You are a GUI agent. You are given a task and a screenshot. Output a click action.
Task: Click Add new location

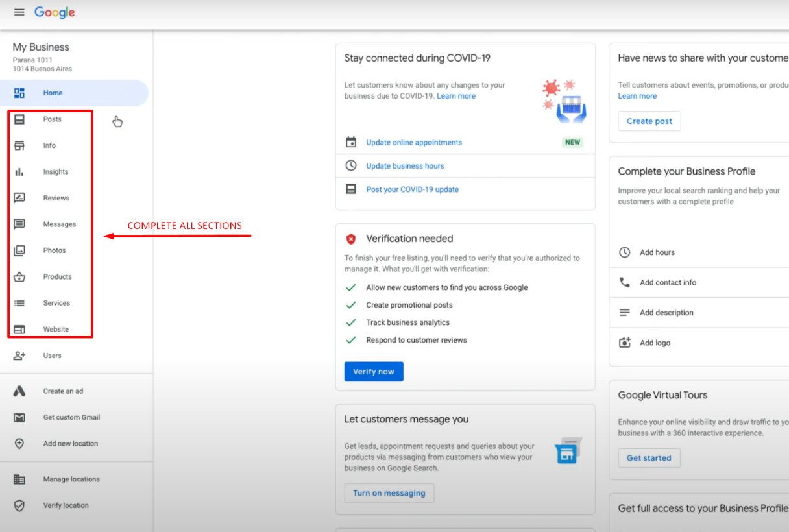click(x=71, y=444)
